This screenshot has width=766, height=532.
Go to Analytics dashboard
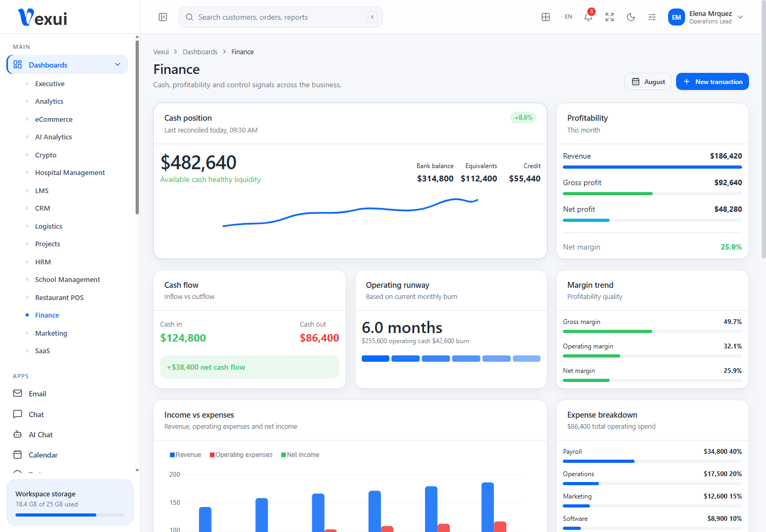coord(49,101)
